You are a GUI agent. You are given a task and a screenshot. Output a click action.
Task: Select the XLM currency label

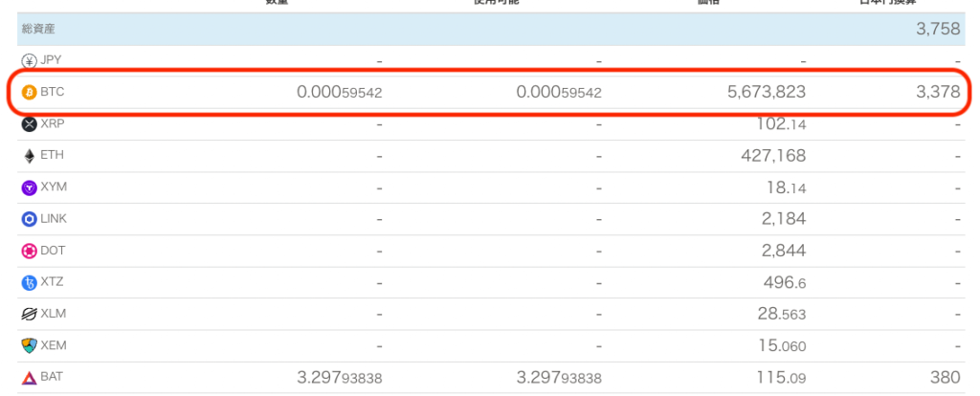click(x=54, y=314)
